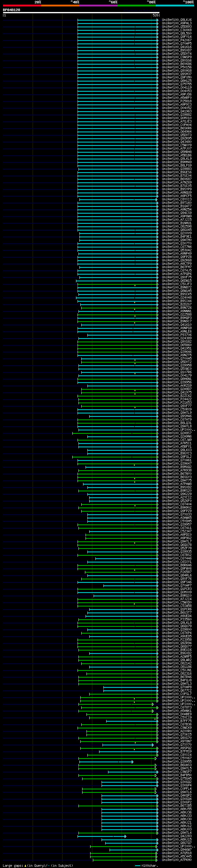Select the UniRef100_Q39646 label
This screenshot has width=197, height=868.
pos(177,352)
